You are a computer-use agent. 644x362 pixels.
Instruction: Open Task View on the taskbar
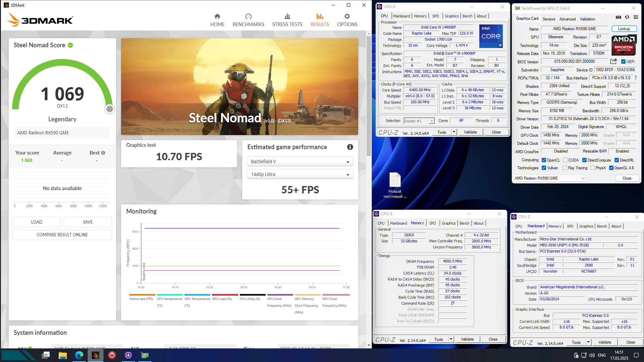point(46,355)
